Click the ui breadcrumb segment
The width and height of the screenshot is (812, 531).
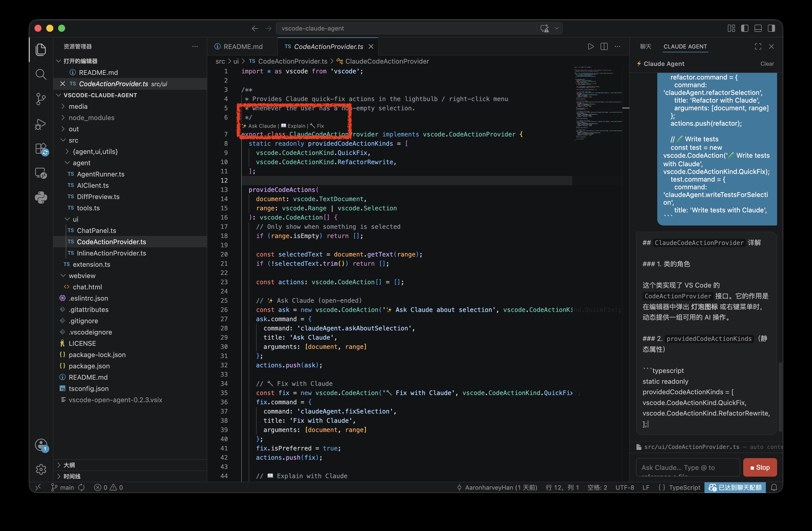click(236, 61)
